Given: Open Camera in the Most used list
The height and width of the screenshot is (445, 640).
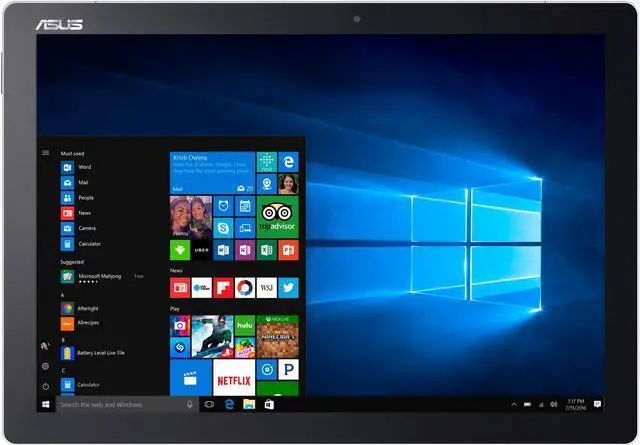Looking at the screenshot, I should pyautogui.click(x=78, y=228).
